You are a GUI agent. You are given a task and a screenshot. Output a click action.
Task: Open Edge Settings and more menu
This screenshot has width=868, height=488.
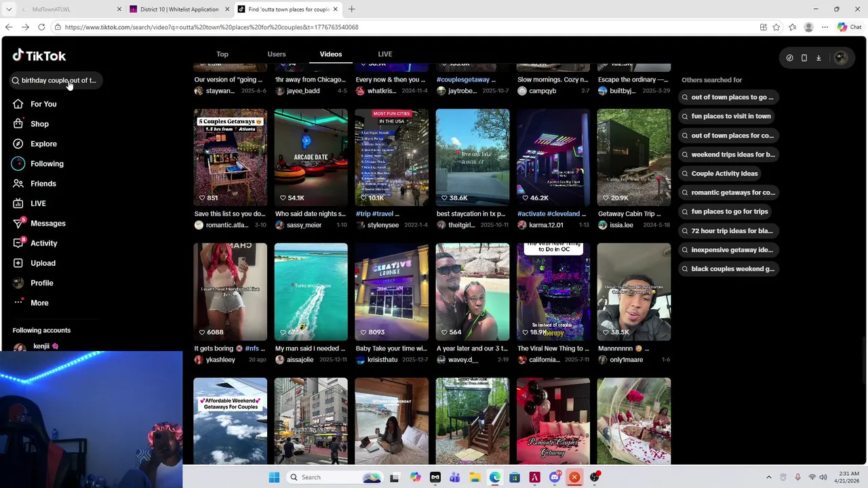pyautogui.click(x=825, y=27)
